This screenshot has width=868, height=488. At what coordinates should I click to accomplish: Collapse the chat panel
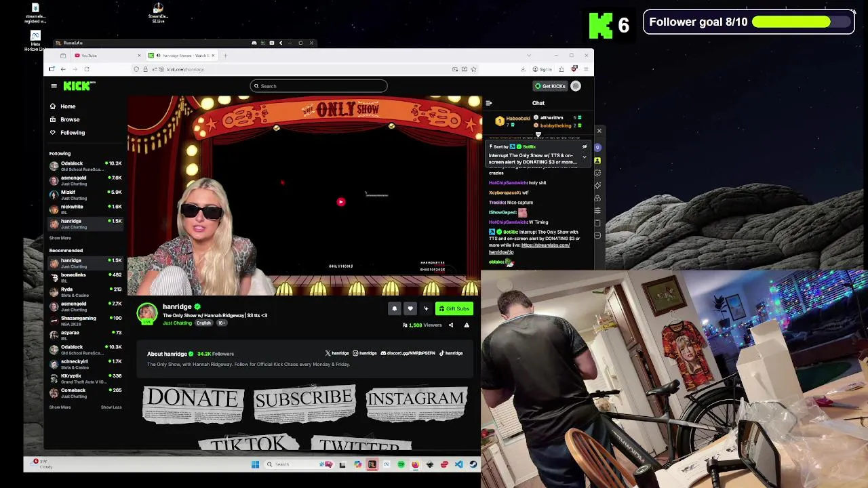[488, 103]
